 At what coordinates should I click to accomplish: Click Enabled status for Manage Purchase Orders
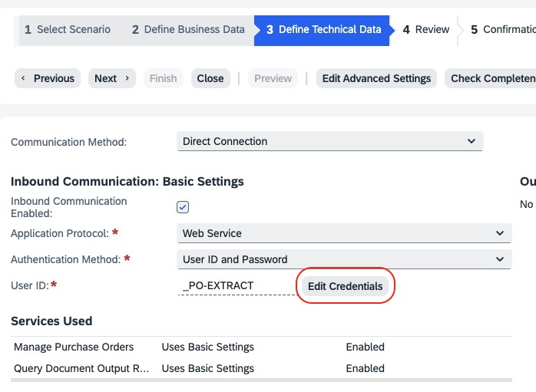click(x=365, y=347)
